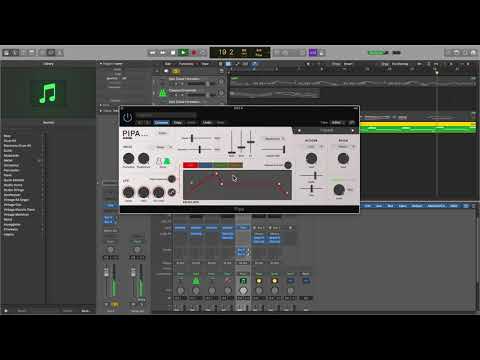Click the selected channel strip's green icon
The image size is (480, 360).
click(x=243, y=281)
